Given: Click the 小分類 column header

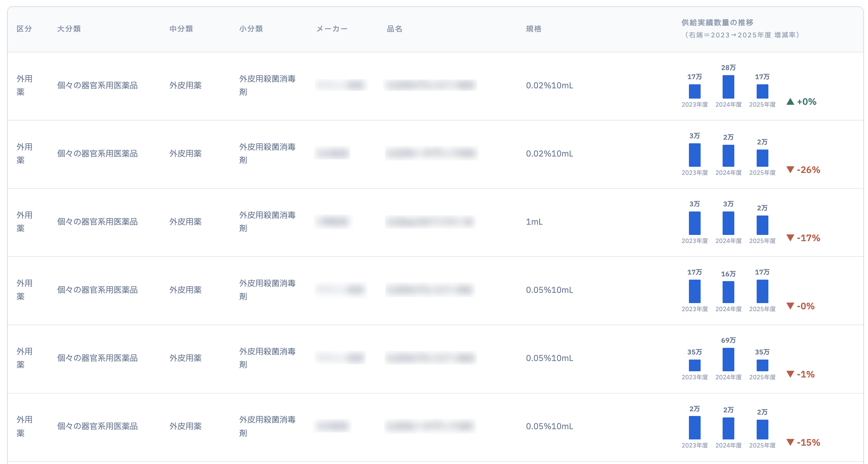Looking at the screenshot, I should [x=251, y=29].
